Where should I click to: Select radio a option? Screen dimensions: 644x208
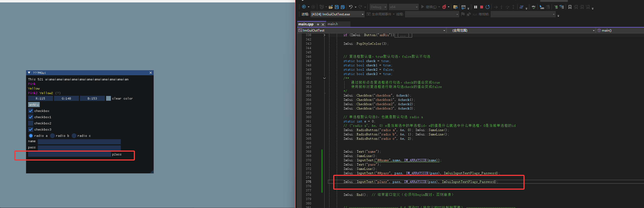(x=31, y=136)
